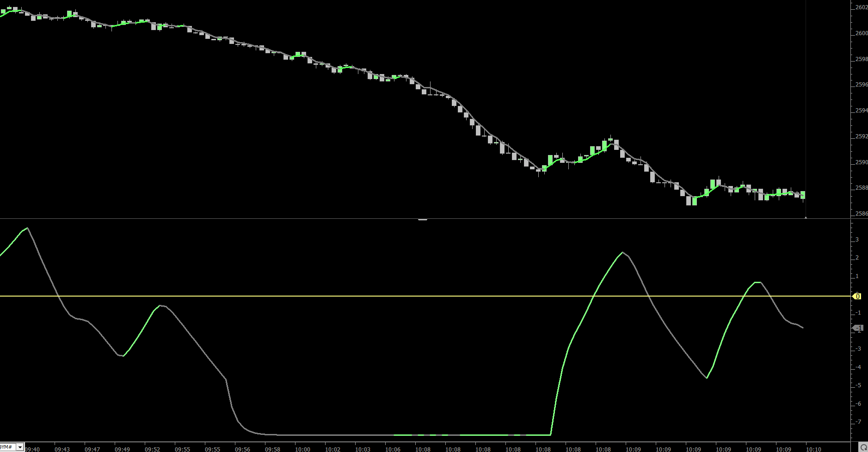This screenshot has height=452, width=868.
Task: Click the gray -1 current value marker
Action: [x=858, y=328]
